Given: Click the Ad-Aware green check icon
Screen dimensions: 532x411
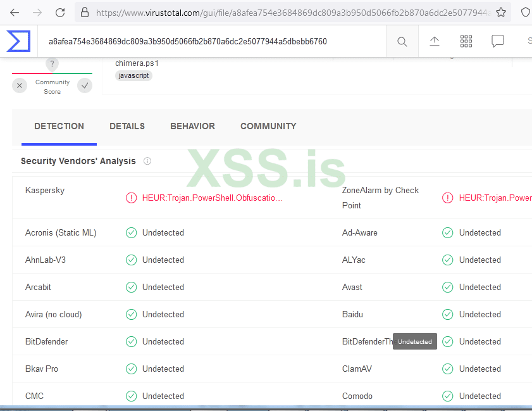Looking at the screenshot, I should [x=447, y=232].
